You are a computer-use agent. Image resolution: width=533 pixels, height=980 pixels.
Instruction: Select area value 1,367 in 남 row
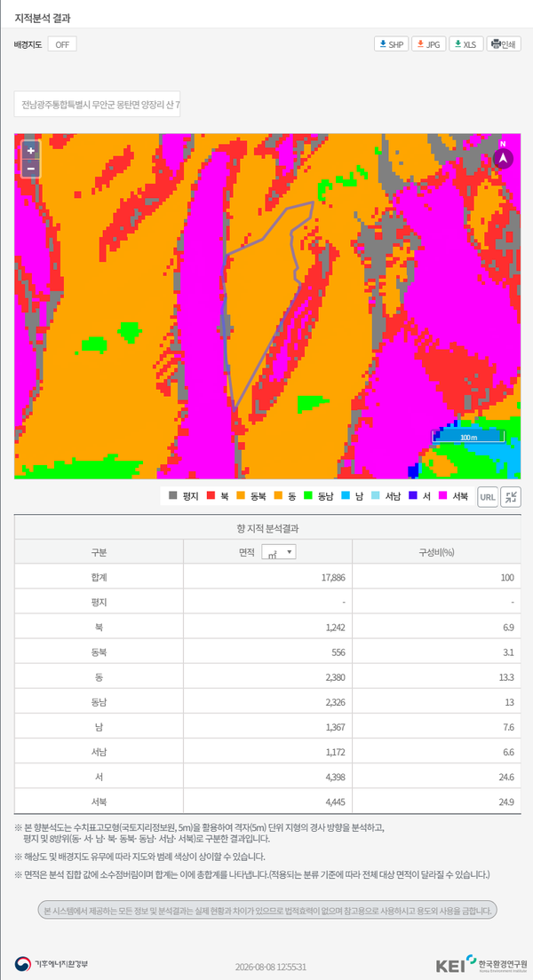click(335, 728)
